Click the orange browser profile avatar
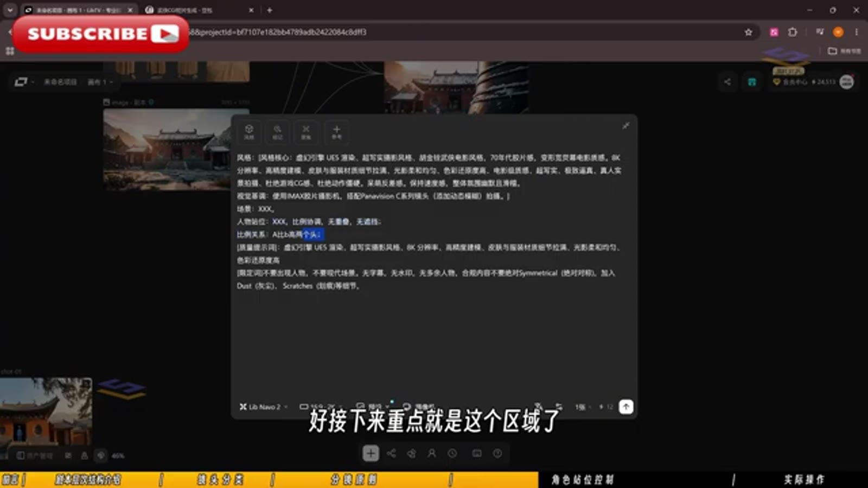Image resolution: width=868 pixels, height=488 pixels. pyautogui.click(x=838, y=32)
